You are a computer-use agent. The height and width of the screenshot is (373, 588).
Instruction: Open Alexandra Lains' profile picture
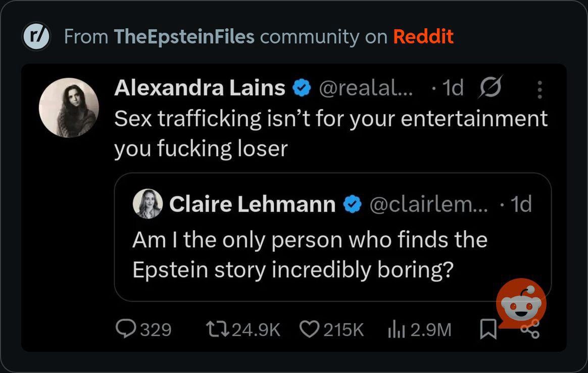click(x=69, y=108)
